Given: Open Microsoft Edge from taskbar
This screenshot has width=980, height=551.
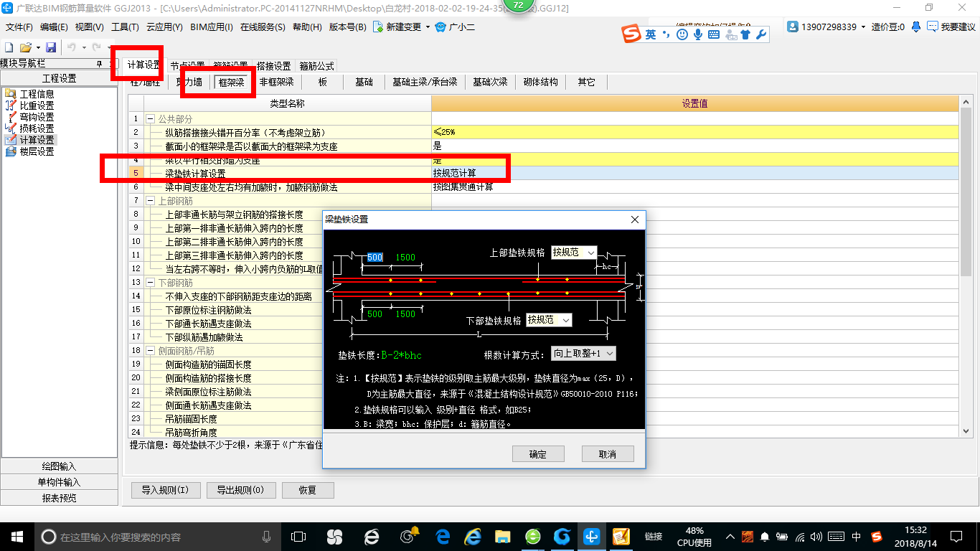Looking at the screenshot, I should pyautogui.click(x=443, y=536).
